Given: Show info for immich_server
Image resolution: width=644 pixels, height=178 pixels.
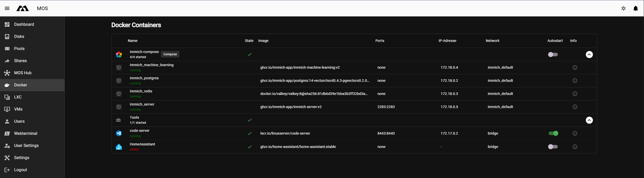Looking at the screenshot, I should pos(575,107).
